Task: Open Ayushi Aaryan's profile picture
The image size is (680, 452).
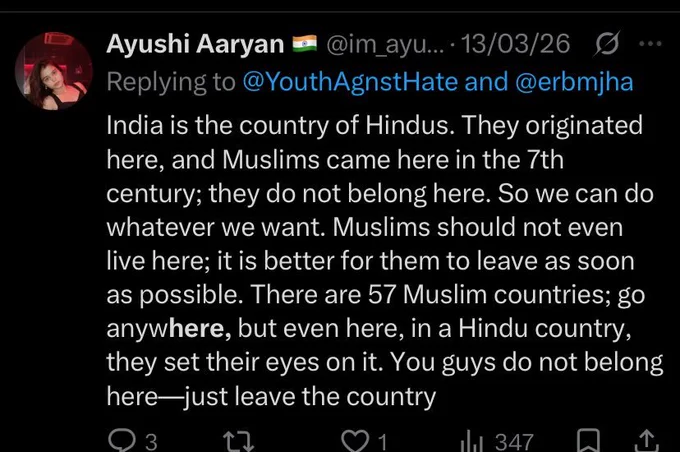Action: click(53, 71)
